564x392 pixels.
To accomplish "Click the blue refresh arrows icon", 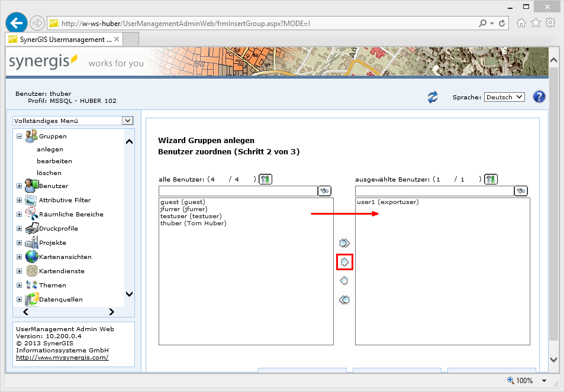I will point(433,97).
